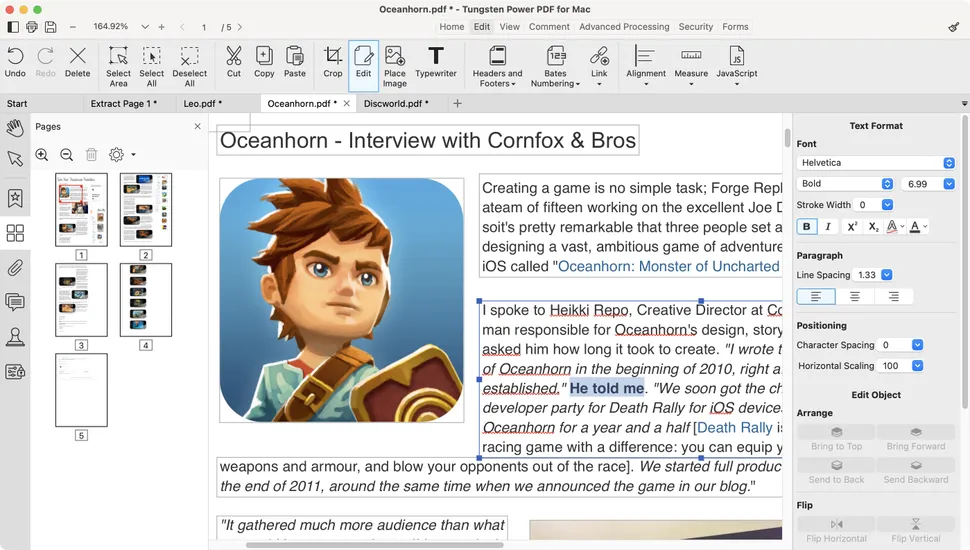Open the Headers and Footers dropdown
This screenshot has width=970, height=550.
tap(497, 65)
